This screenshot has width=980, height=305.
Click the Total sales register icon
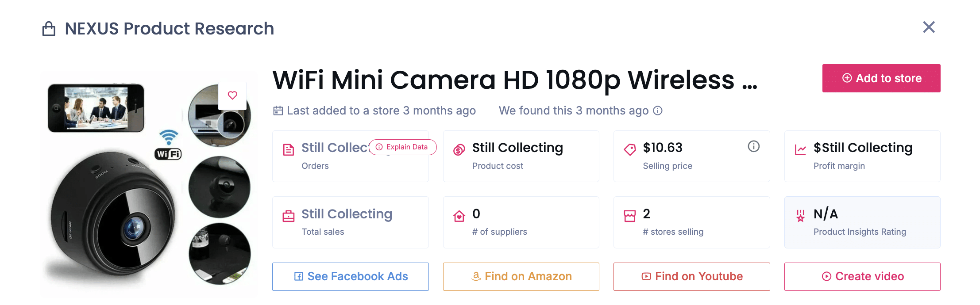pos(289,216)
